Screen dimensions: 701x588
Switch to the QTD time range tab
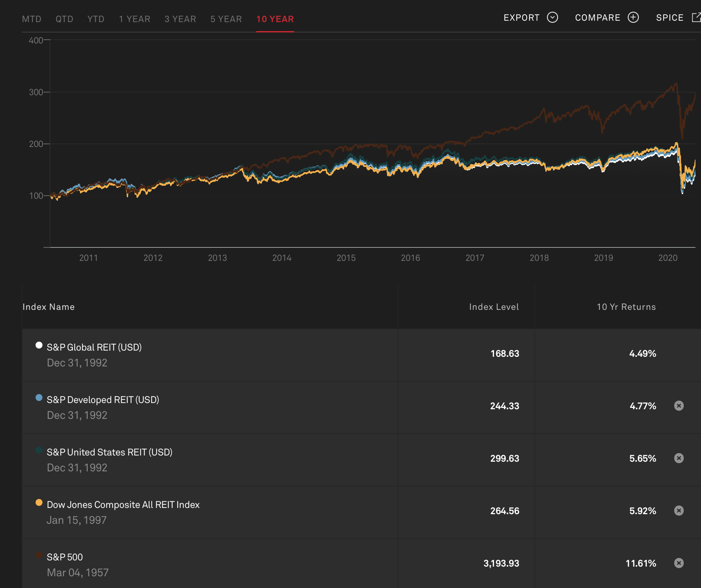[x=65, y=19]
